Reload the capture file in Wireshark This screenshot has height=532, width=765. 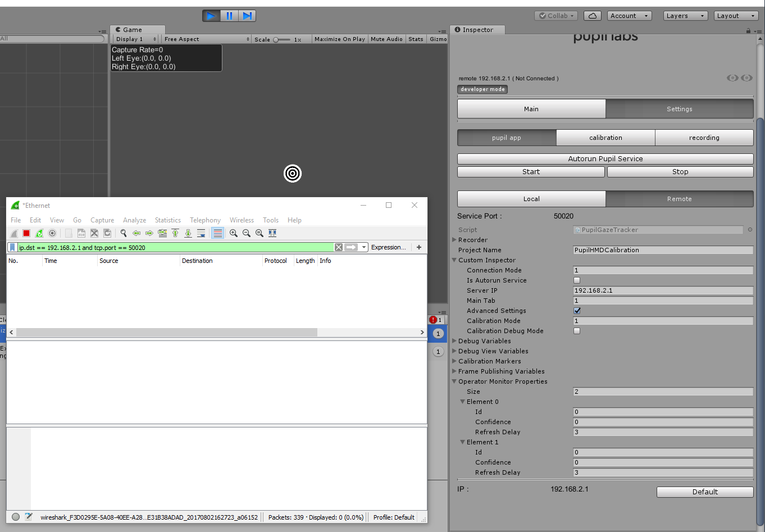107,233
